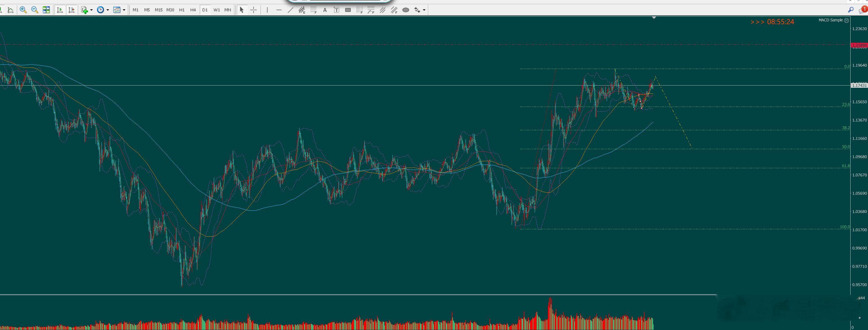This screenshot has height=330, width=868.
Task: Toggle chart shift button
Action: click(x=71, y=10)
